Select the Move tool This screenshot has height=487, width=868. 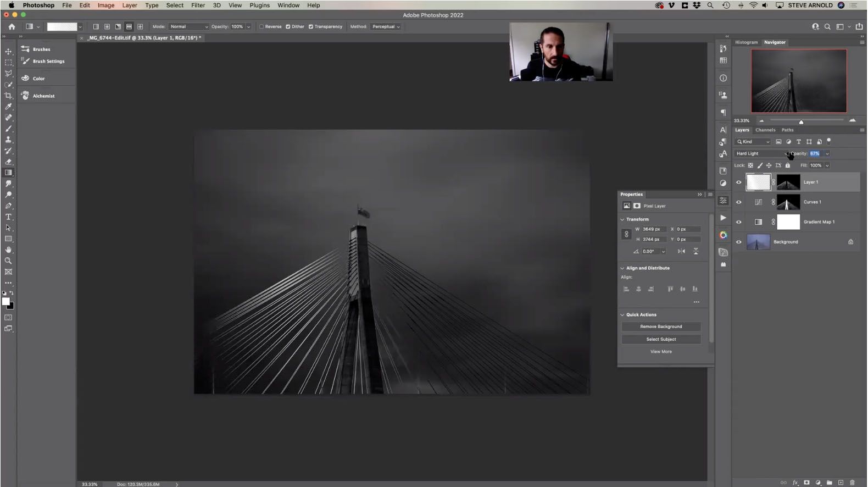point(8,52)
